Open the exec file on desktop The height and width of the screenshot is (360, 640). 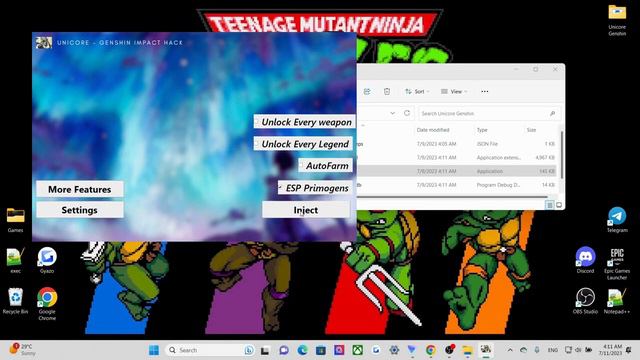tap(16, 260)
